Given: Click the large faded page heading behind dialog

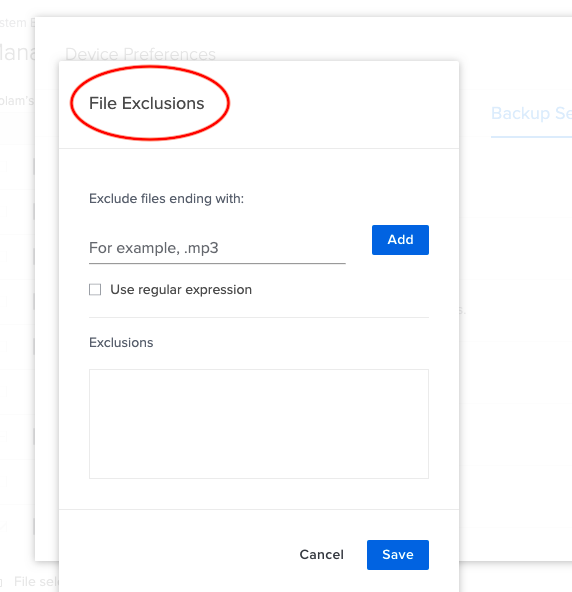Looking at the screenshot, I should pyautogui.click(x=17, y=52).
